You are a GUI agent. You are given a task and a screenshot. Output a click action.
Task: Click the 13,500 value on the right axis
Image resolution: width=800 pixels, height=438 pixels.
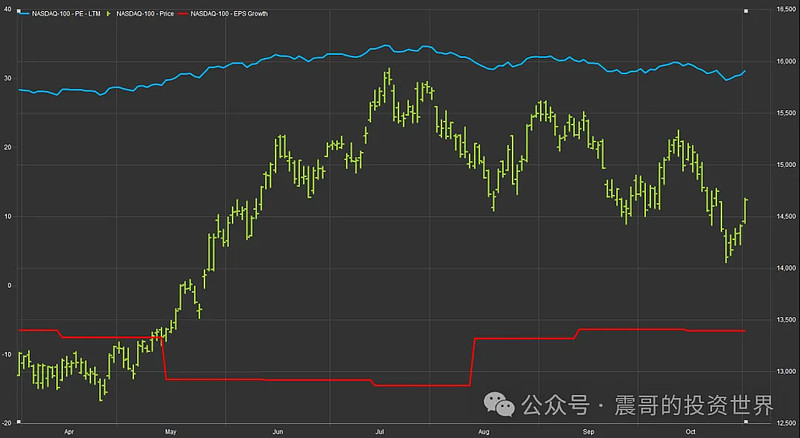[x=786, y=320]
